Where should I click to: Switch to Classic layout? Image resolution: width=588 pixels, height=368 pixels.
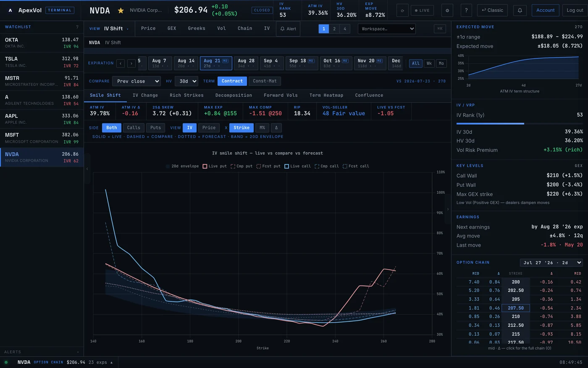tap(492, 11)
